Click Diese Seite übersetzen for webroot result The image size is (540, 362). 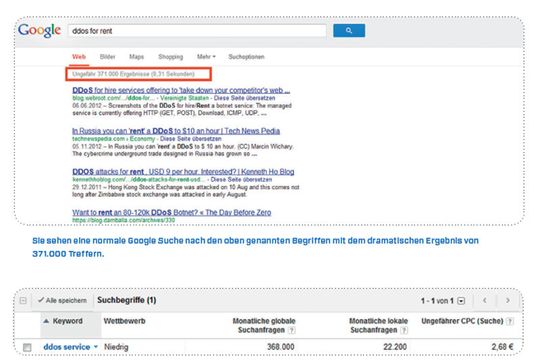pos(244,98)
